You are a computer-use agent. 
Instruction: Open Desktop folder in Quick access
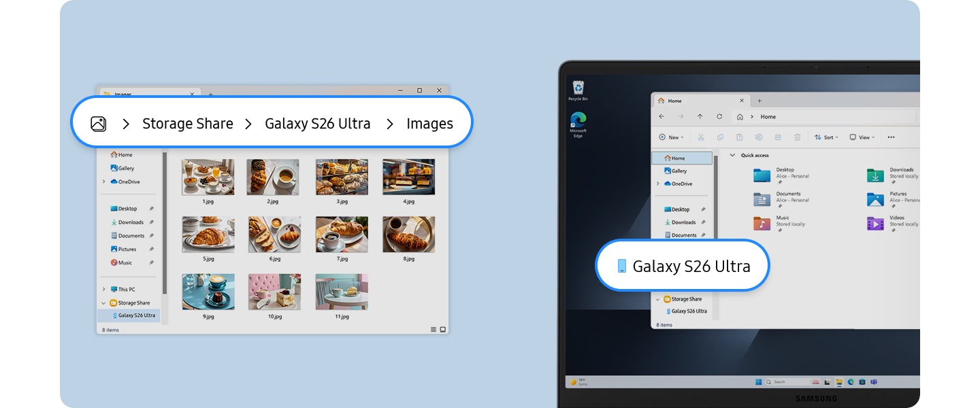[781, 175]
